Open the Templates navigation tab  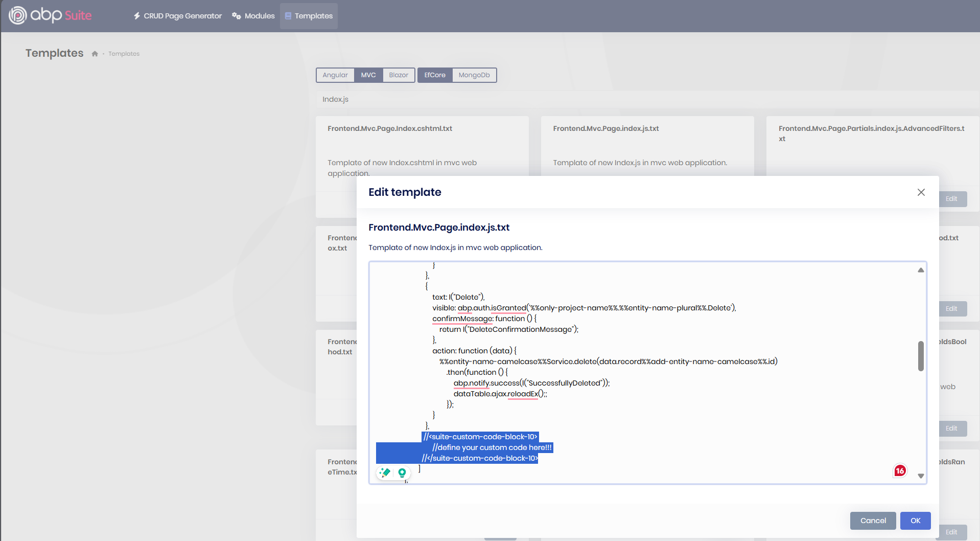click(x=309, y=16)
